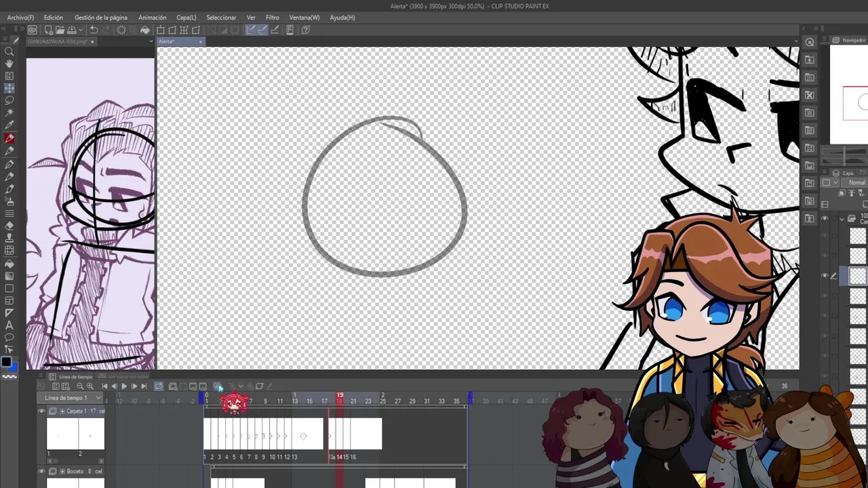
Task: Open the Animación menu
Action: point(152,18)
